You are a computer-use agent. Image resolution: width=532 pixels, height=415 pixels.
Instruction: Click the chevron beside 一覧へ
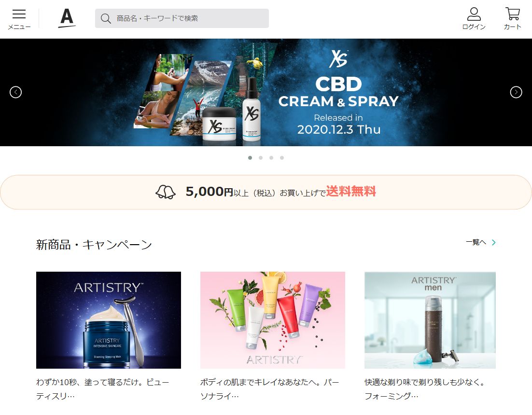(x=494, y=242)
